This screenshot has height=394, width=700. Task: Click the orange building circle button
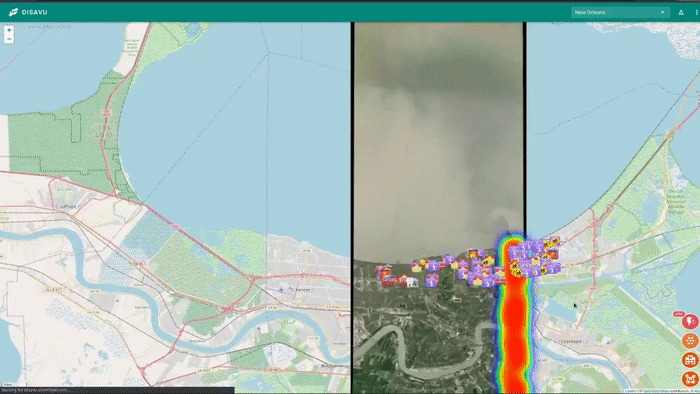coord(690,360)
